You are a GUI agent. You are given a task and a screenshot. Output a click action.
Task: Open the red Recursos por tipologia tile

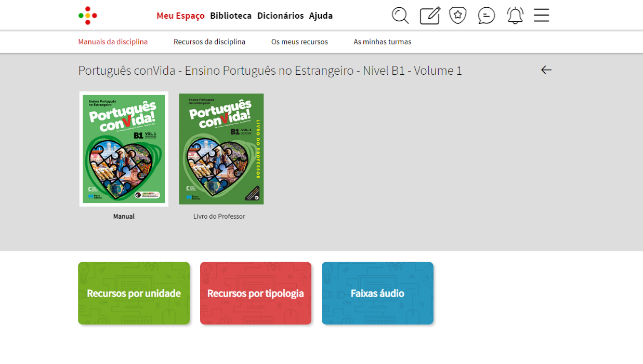pyautogui.click(x=255, y=293)
